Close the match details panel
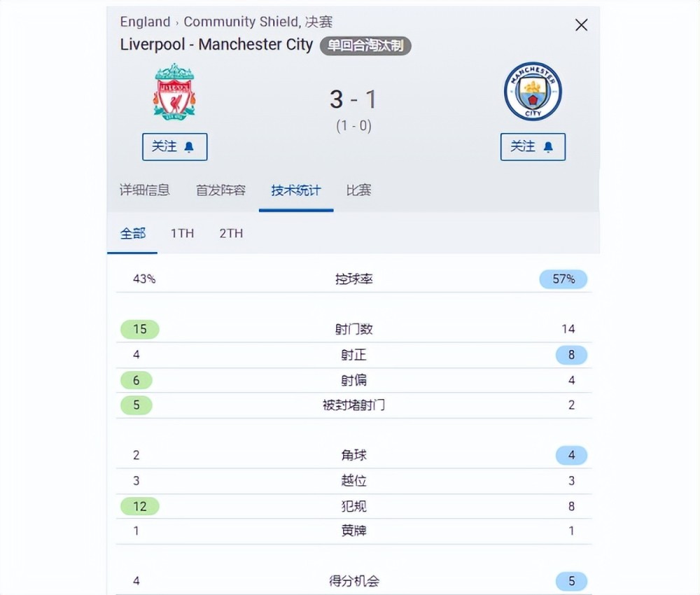The image size is (700, 595). click(x=581, y=25)
